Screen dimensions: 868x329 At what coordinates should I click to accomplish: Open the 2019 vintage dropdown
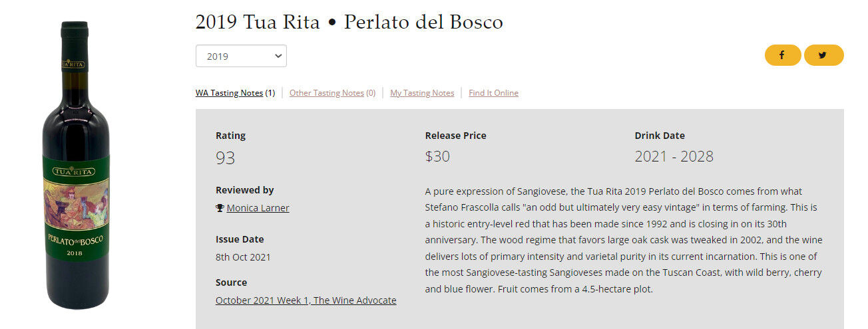click(x=241, y=56)
